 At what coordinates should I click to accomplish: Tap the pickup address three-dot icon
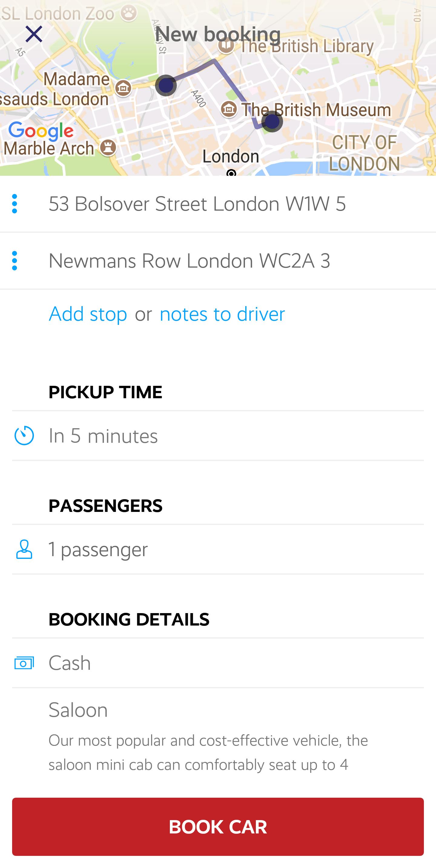(x=15, y=204)
